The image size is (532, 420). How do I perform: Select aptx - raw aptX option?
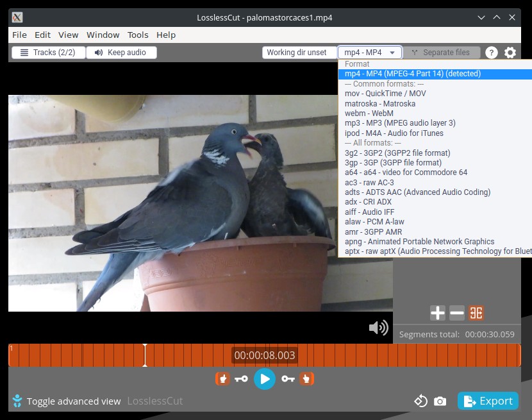pos(435,251)
